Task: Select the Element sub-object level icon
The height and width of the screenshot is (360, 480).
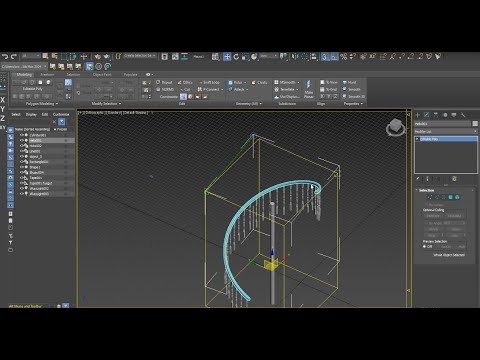Action: (x=457, y=197)
